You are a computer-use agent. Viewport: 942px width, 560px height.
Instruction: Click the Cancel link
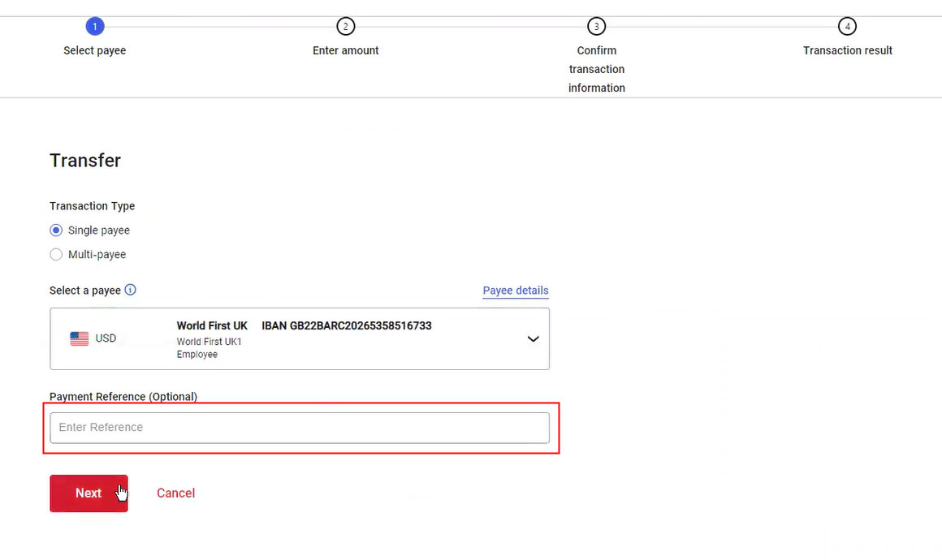(175, 493)
